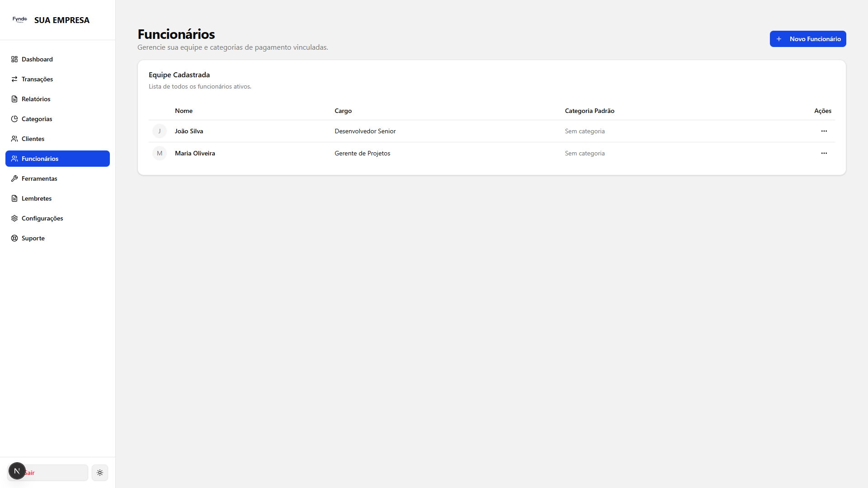Open actions menu for Maria Oliveira

click(824, 153)
